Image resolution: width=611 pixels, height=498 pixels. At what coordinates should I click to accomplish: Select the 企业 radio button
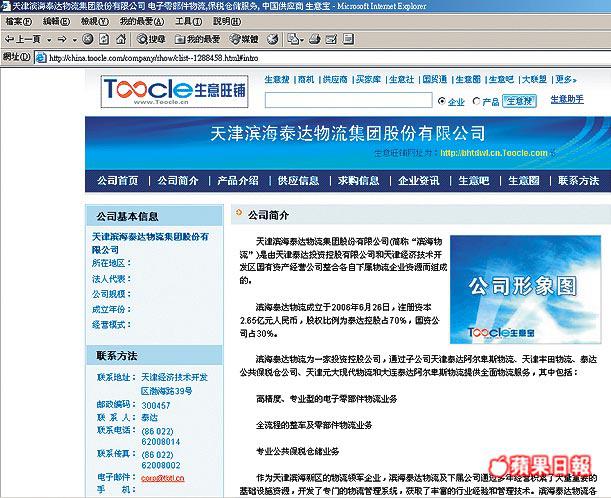pos(442,101)
